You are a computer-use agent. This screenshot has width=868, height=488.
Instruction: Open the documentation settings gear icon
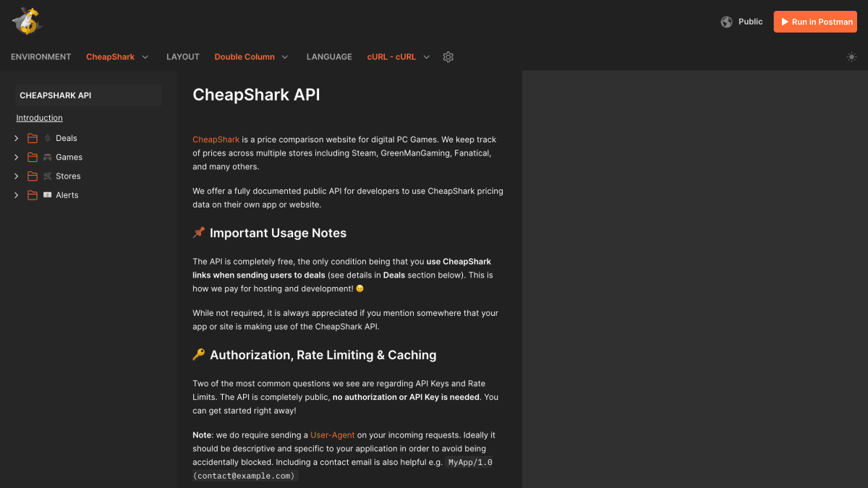click(x=448, y=57)
